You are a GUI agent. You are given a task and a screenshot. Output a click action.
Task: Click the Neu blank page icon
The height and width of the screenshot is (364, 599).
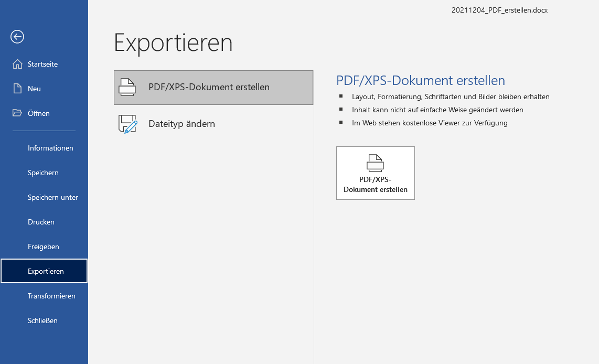(17, 89)
